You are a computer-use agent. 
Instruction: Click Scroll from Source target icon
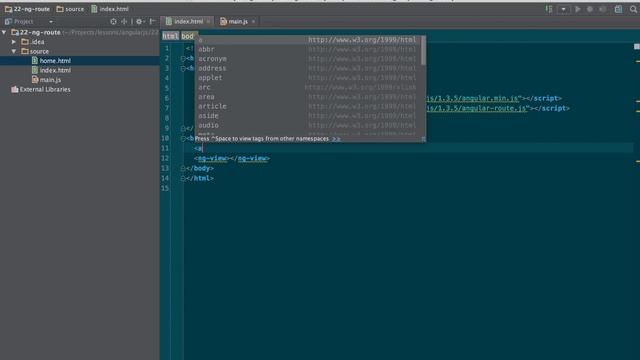click(113, 22)
